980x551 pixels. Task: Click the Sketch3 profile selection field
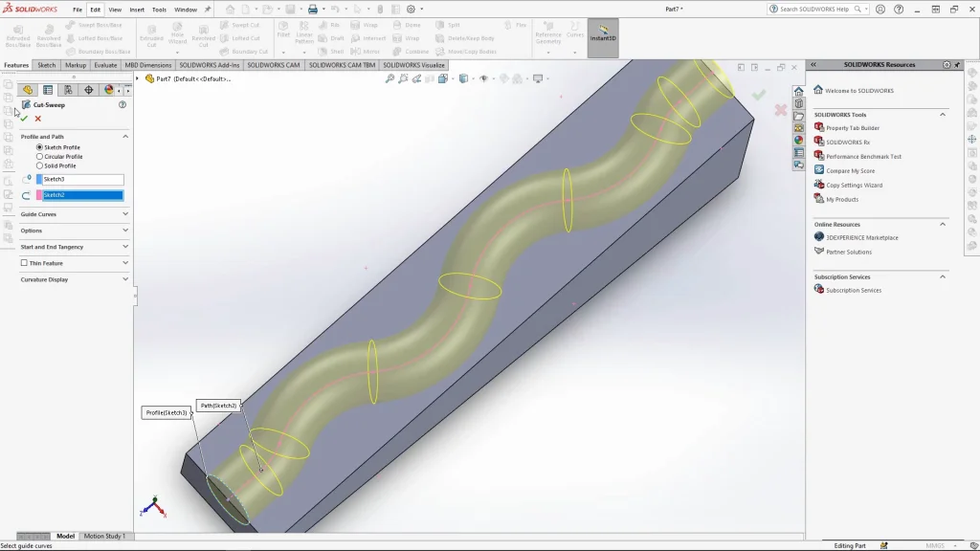click(x=82, y=180)
